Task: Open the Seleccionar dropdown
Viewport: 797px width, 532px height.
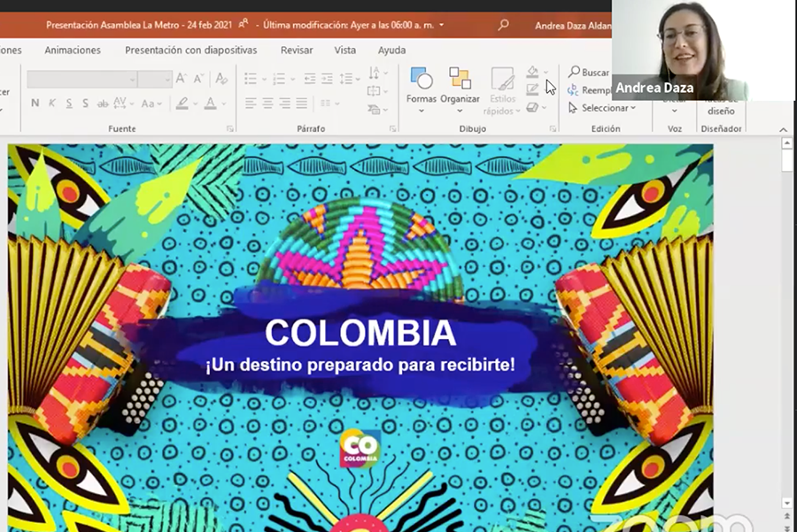Action: (602, 108)
